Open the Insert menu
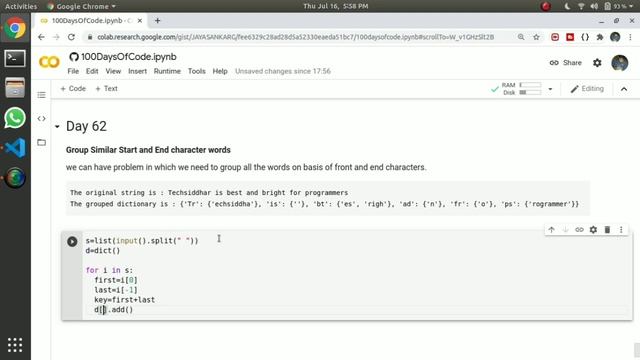 click(x=137, y=71)
